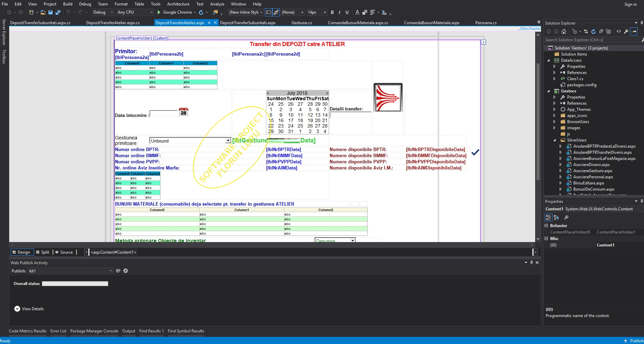Click the Save floppy disk icon
This screenshot has width=644, height=344.
pyautogui.click(x=51, y=12)
